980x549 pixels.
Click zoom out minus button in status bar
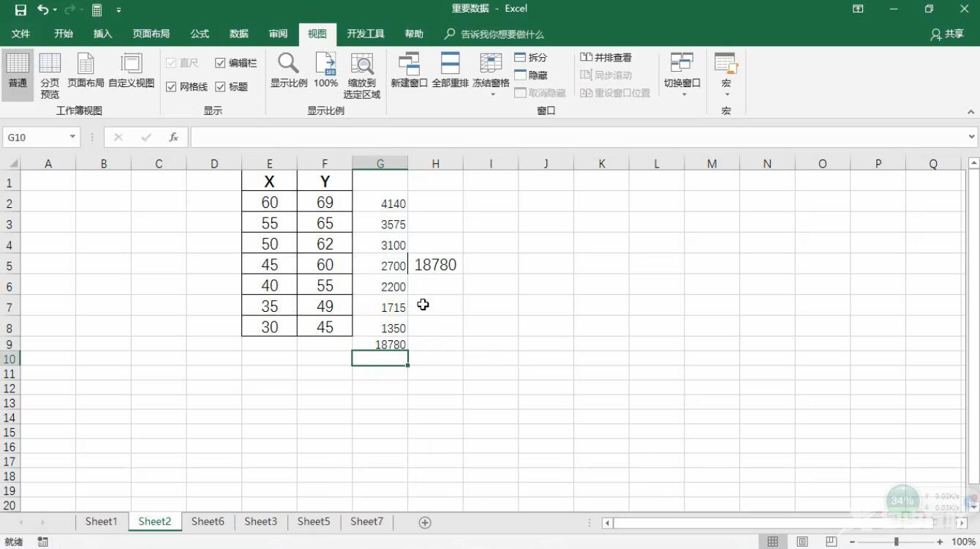pos(853,542)
